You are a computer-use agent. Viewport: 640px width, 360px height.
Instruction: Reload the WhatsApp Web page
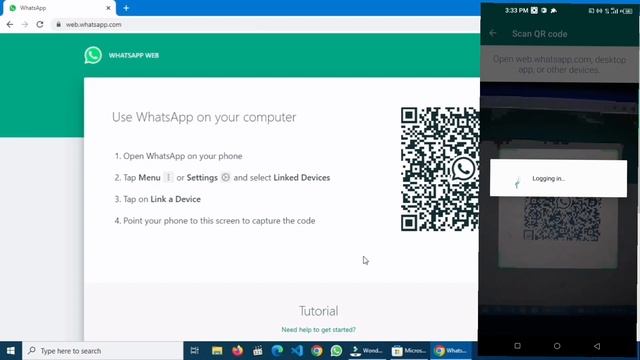point(40,24)
